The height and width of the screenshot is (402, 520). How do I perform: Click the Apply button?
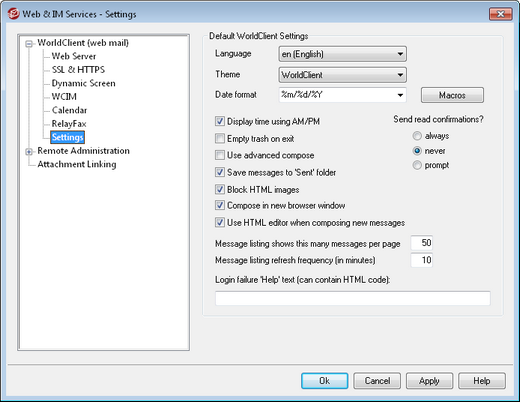pos(429,381)
